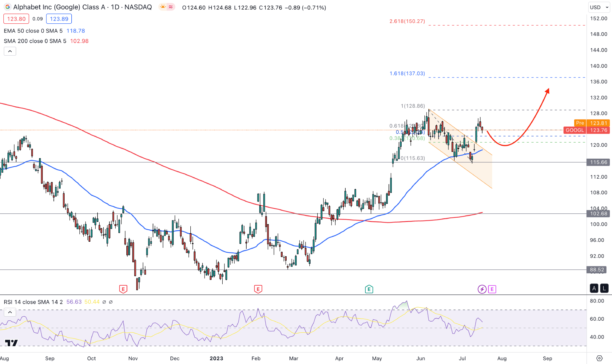
Task: Click the 102.68 horizontal line price label
Action: coord(598,214)
